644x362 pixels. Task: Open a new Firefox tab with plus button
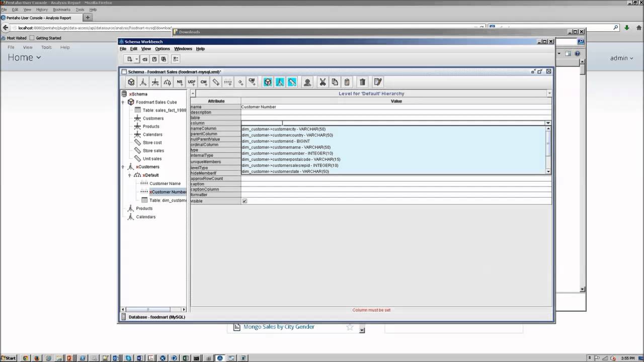[88, 18]
